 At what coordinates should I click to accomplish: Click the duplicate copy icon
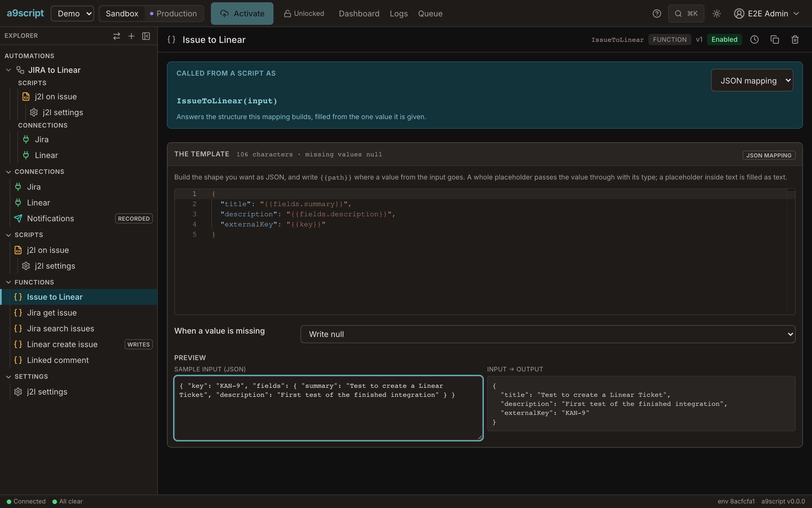coord(775,40)
